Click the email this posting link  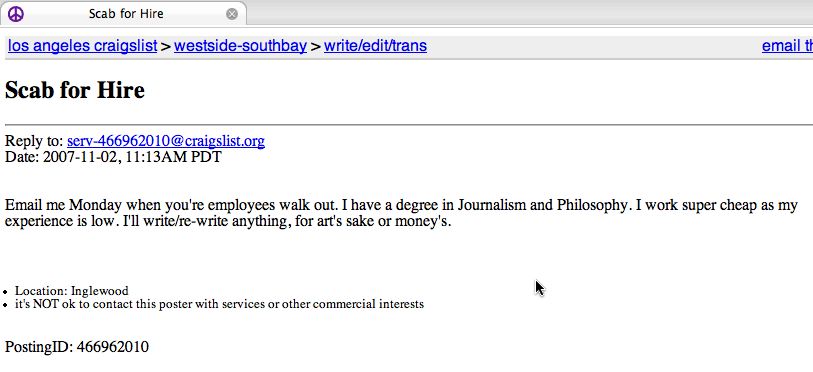[787, 46]
